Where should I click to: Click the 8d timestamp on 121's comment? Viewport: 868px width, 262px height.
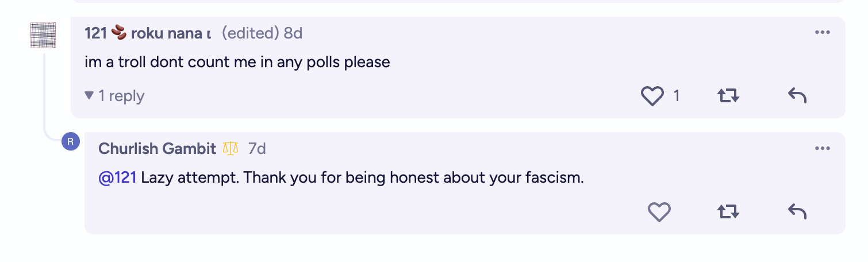293,33
